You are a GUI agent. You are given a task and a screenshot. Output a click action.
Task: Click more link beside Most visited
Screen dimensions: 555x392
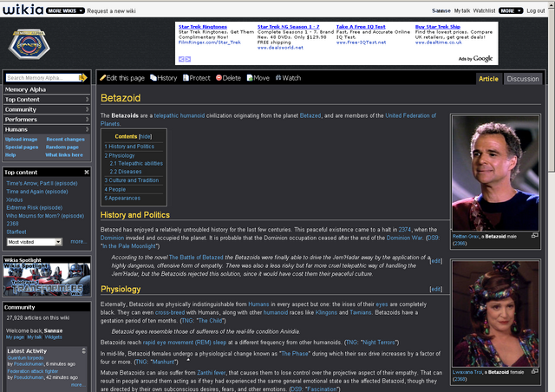coord(79,241)
